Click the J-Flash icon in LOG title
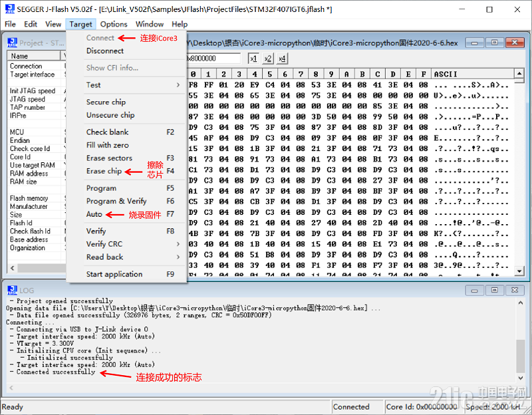Screen dimensions: 532x415 [x=12, y=290]
